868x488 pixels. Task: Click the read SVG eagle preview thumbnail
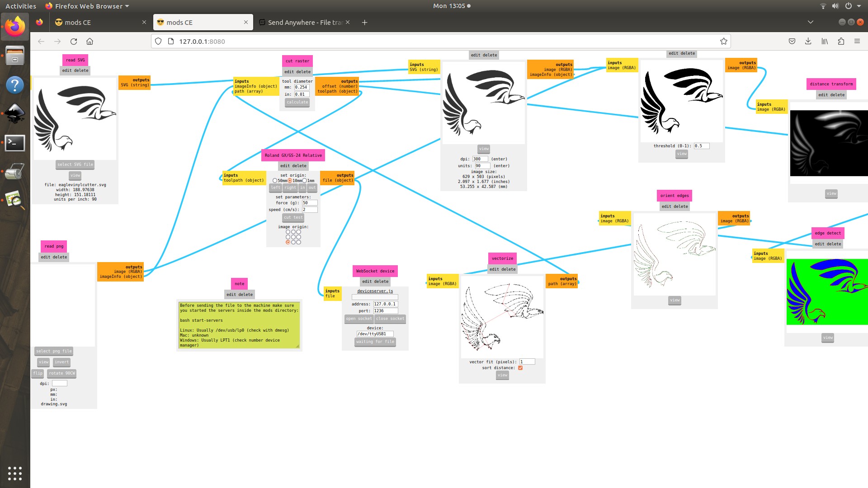pyautogui.click(x=75, y=118)
